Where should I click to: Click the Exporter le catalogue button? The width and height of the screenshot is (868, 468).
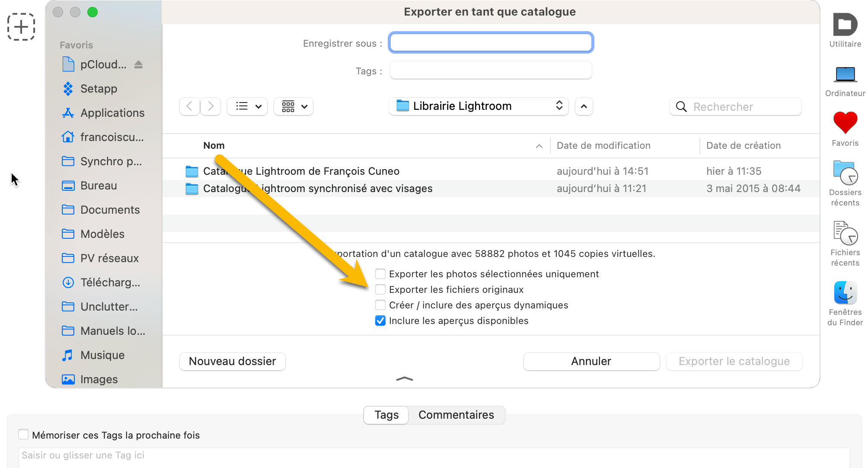pyautogui.click(x=734, y=361)
